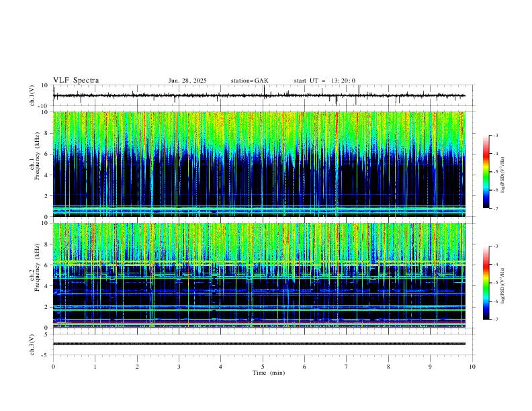Viewport: 532px width, 411px height.
Task: Click the 'ch.1(V)' waveform axis label
Action: [32, 95]
